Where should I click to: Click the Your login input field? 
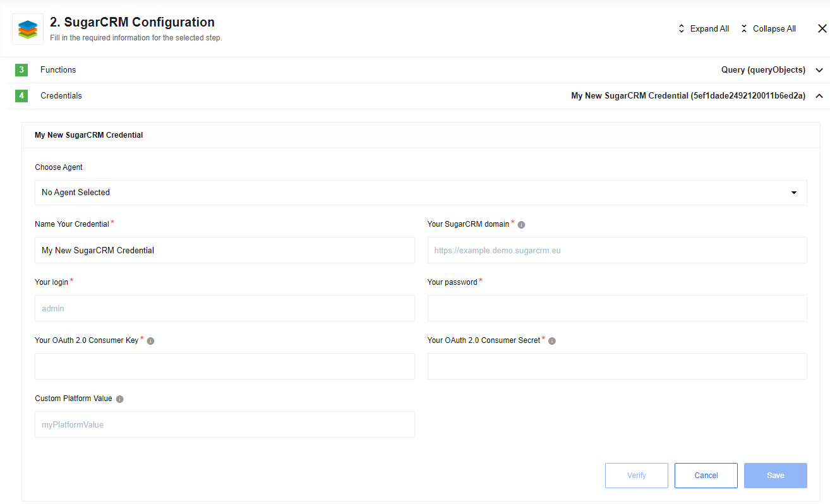pos(224,308)
